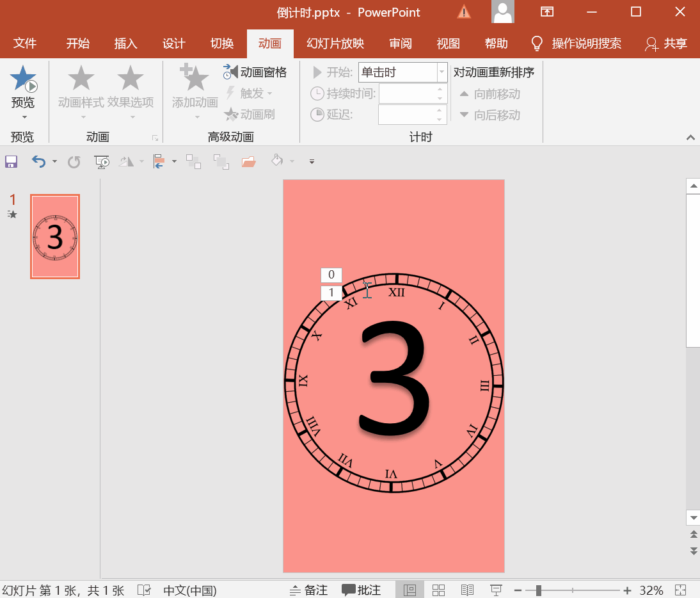Open the Review (审阅) tab

click(x=401, y=44)
